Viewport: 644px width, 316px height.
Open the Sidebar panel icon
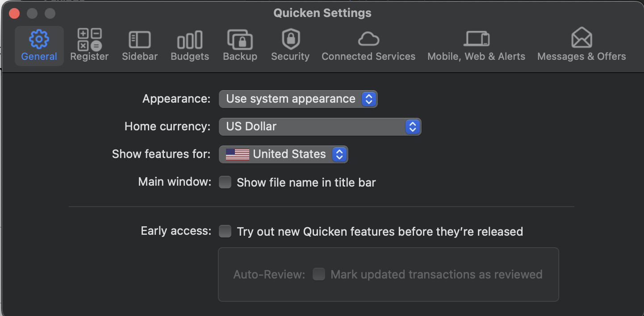pyautogui.click(x=140, y=40)
